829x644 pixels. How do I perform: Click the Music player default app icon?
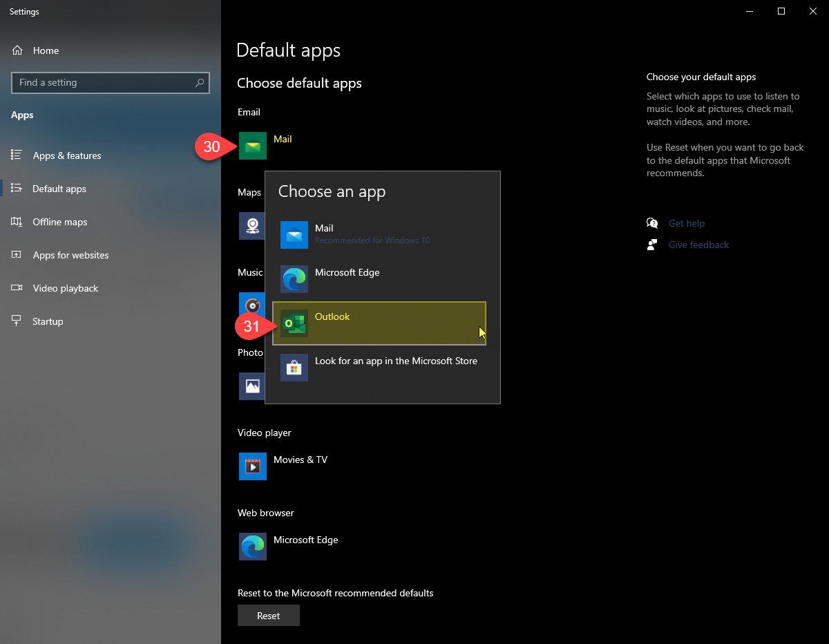251,306
